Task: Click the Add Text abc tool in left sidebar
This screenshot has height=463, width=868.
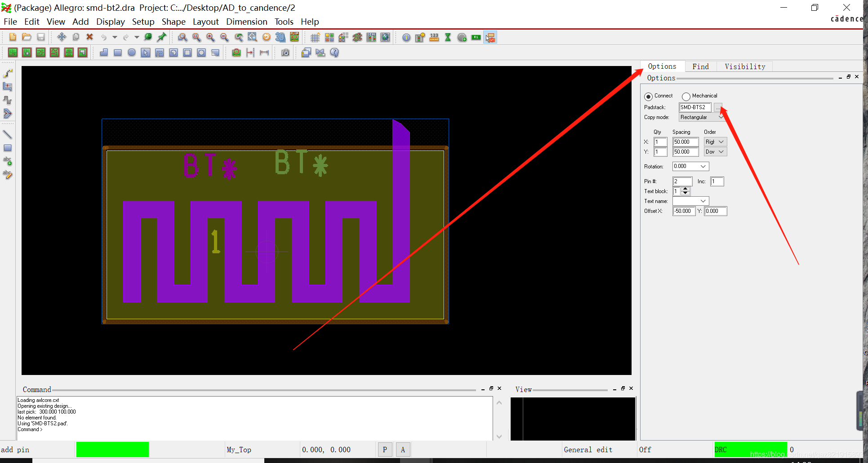Action: [x=8, y=161]
